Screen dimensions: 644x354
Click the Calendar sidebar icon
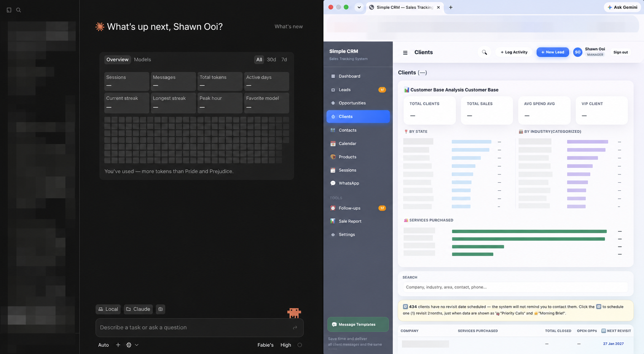click(333, 144)
